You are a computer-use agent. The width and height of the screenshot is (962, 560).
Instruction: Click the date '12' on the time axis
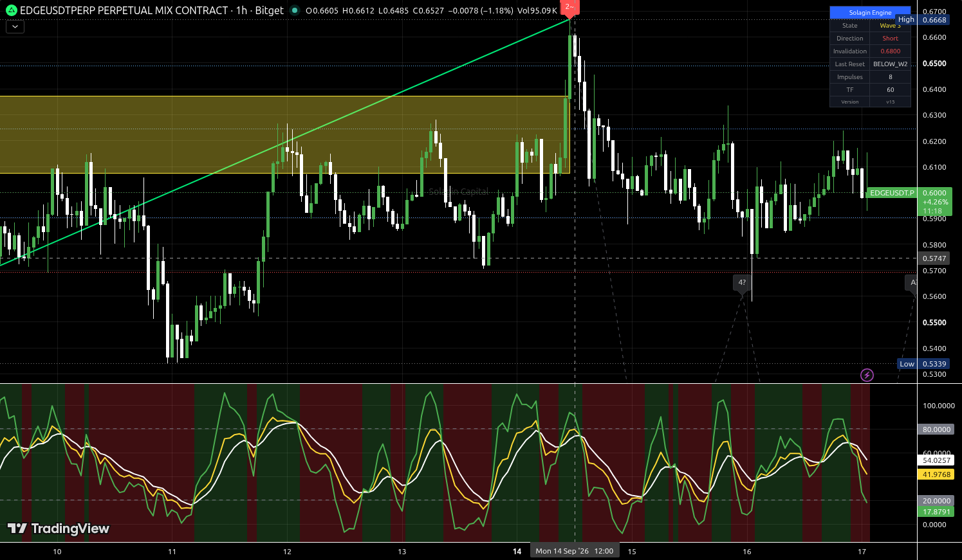pos(287,552)
